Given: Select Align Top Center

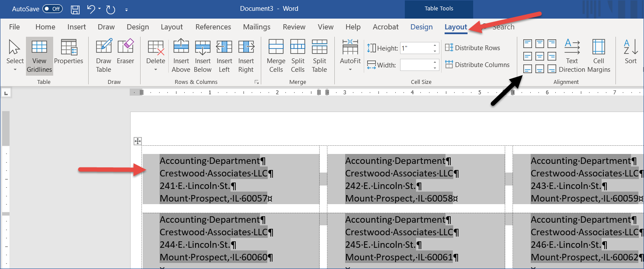Looking at the screenshot, I should pyautogui.click(x=540, y=44).
